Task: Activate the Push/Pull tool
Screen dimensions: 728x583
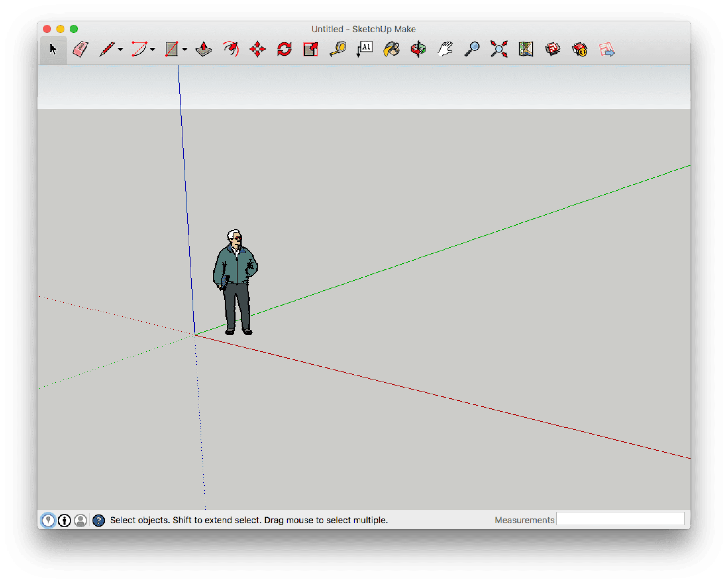Action: click(x=204, y=49)
